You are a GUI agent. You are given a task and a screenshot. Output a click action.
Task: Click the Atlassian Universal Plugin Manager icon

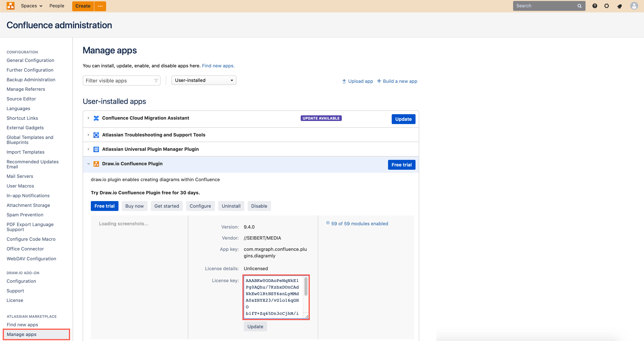point(96,149)
